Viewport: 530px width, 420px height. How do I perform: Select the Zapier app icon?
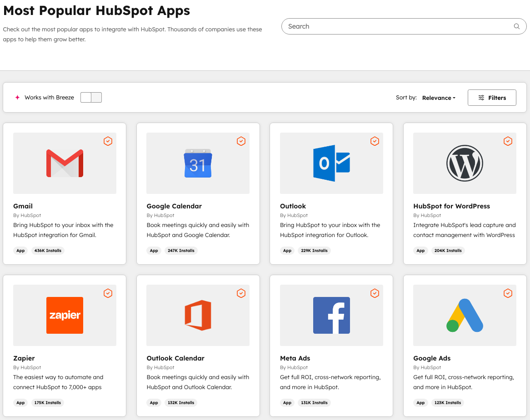click(x=65, y=315)
